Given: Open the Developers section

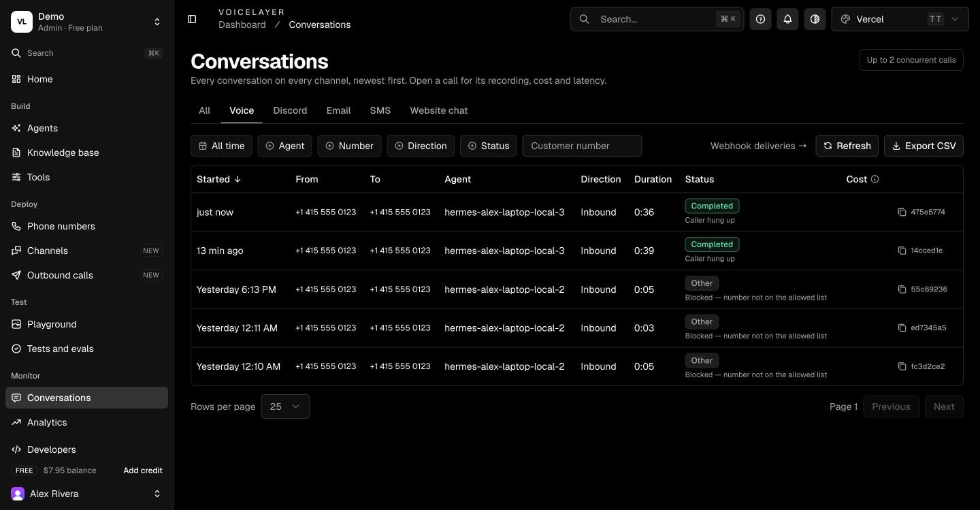Looking at the screenshot, I should tap(86, 449).
